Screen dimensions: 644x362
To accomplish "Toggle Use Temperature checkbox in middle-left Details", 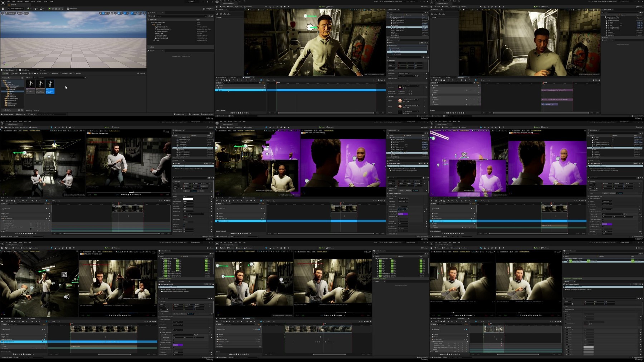I will pyautogui.click(x=184, y=219).
